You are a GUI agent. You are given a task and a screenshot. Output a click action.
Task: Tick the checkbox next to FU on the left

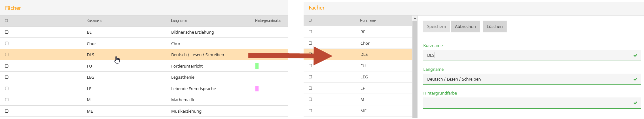tap(7, 66)
